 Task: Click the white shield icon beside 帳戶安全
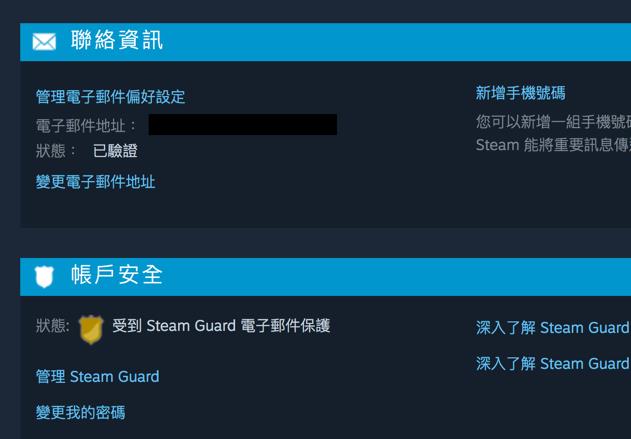tap(44, 277)
